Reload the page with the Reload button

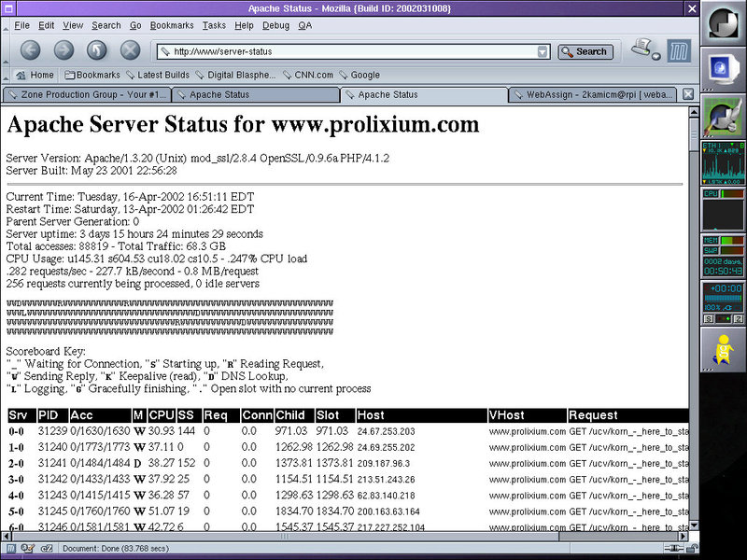click(97, 50)
